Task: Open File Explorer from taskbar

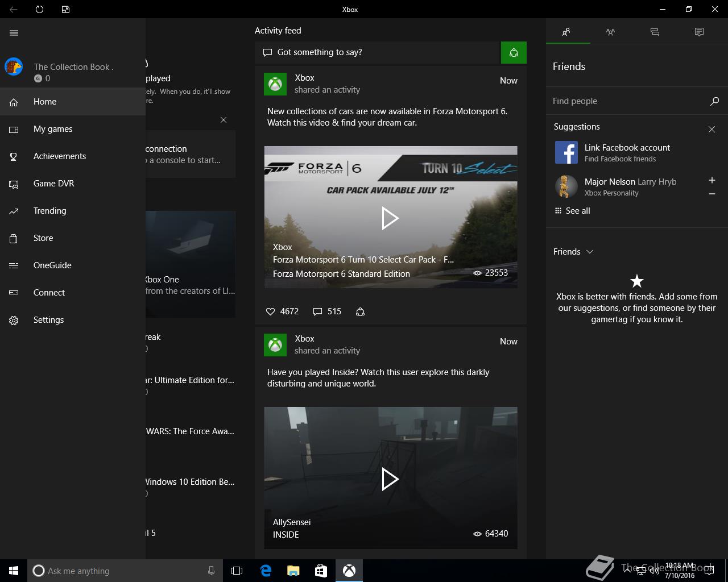Action: coord(293,571)
